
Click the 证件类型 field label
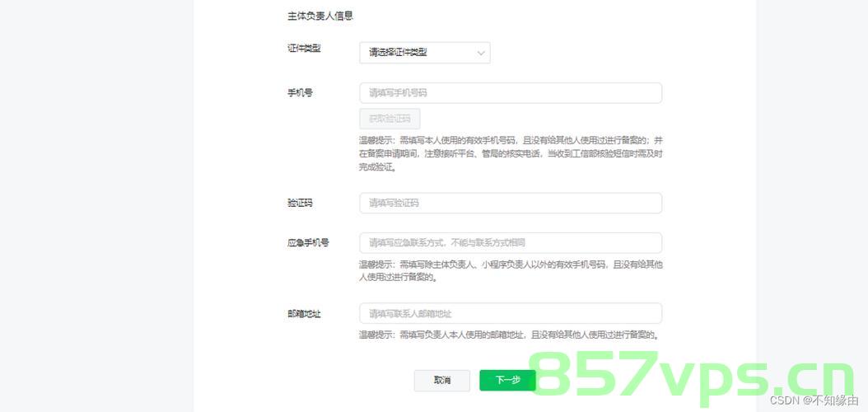coord(304,48)
